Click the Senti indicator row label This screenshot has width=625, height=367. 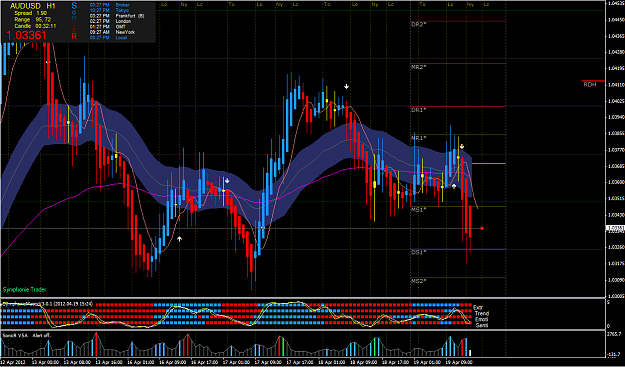(482, 326)
